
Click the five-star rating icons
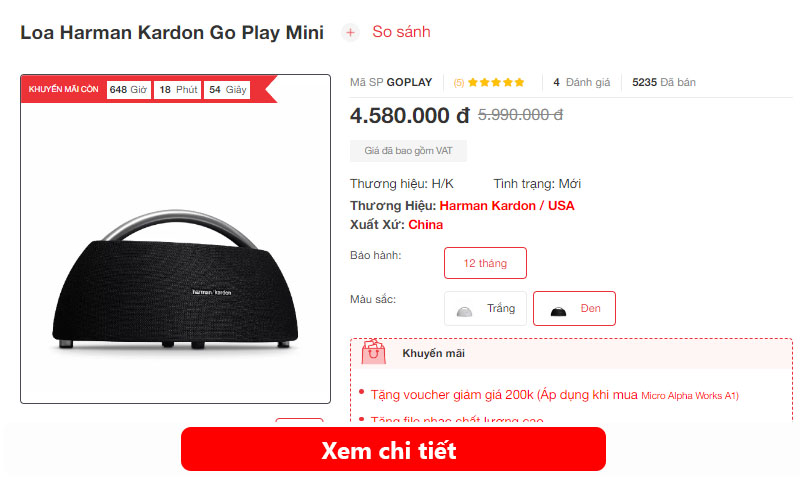[496, 82]
